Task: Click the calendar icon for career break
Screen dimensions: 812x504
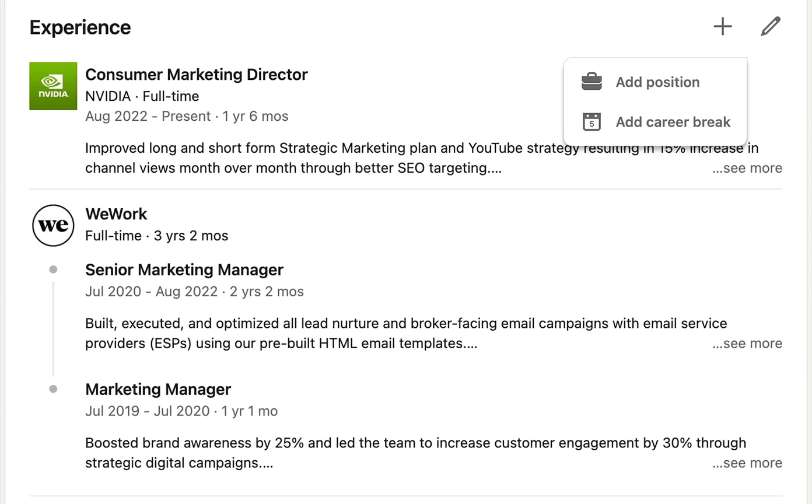Action: point(591,122)
